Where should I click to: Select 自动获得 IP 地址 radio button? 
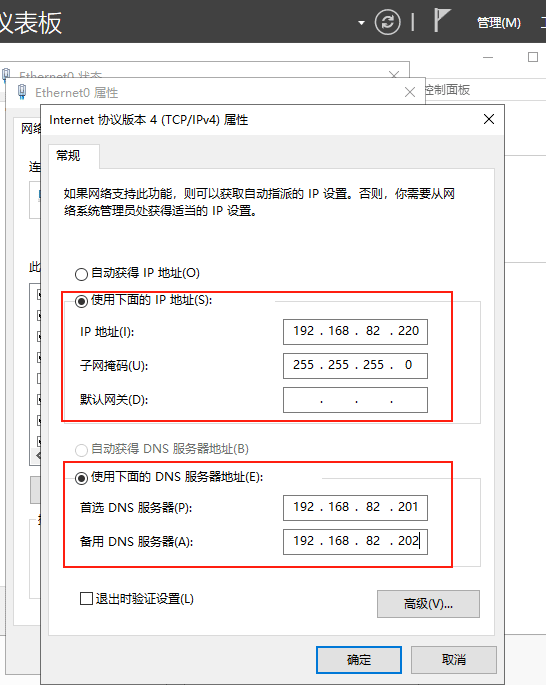point(81,274)
